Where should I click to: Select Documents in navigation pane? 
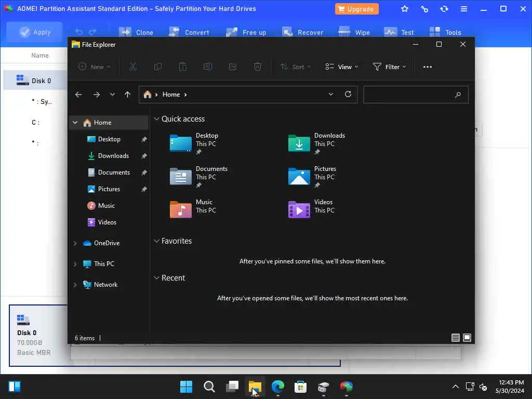[x=114, y=172]
